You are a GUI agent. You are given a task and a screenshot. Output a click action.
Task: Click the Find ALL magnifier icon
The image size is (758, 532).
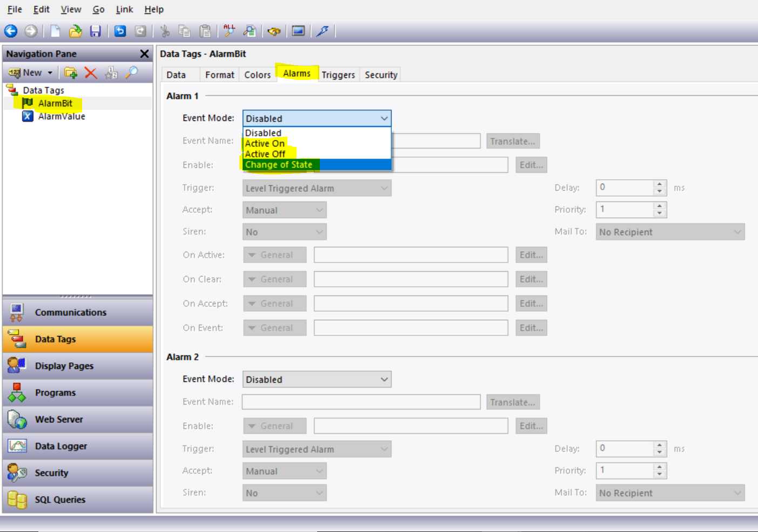(x=229, y=31)
